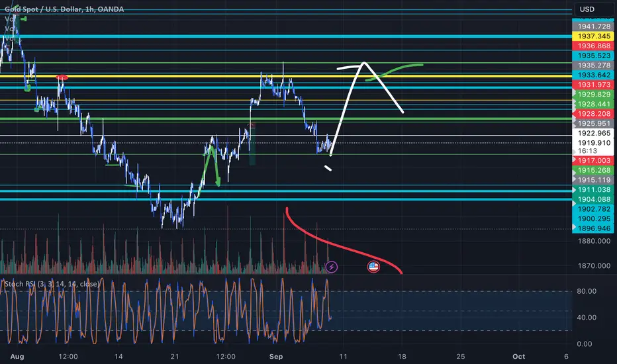Click the 1900.295 price label

click(x=593, y=219)
